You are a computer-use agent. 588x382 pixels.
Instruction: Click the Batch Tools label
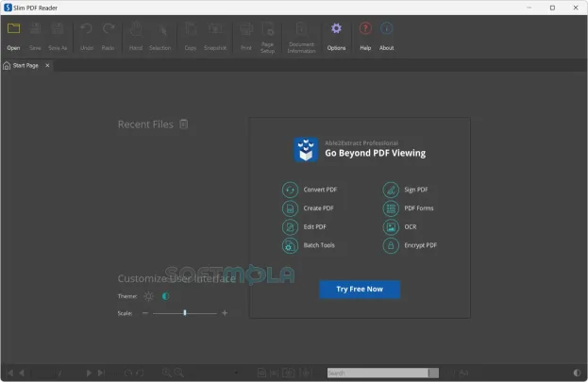coord(319,245)
